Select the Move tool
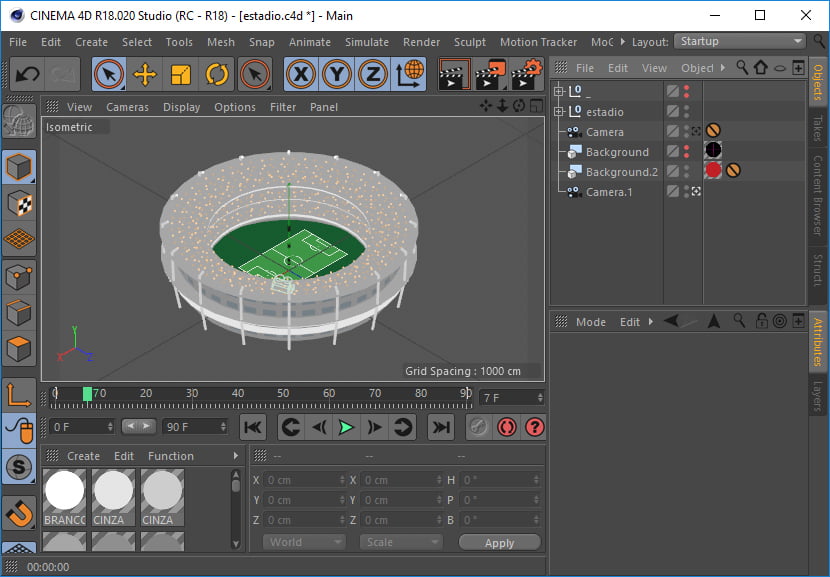Viewport: 830px width, 577px height. (x=145, y=74)
